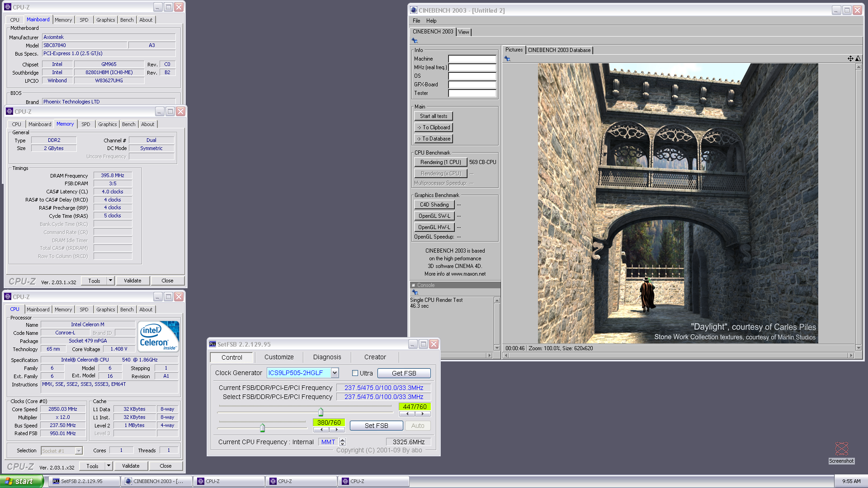Click the PLL icon in the SetFSB title bar
868x488 pixels.
click(212, 344)
